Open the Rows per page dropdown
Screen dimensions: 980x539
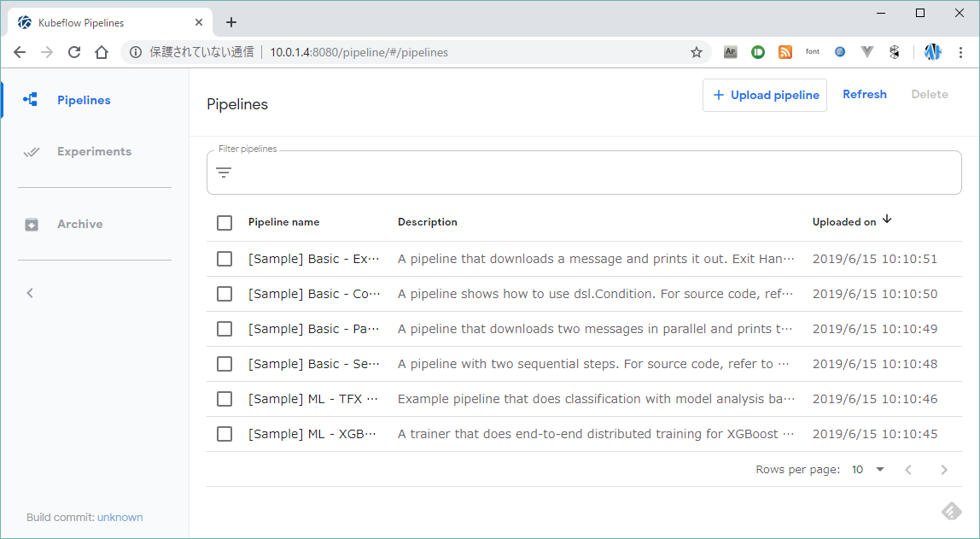pyautogui.click(x=868, y=470)
